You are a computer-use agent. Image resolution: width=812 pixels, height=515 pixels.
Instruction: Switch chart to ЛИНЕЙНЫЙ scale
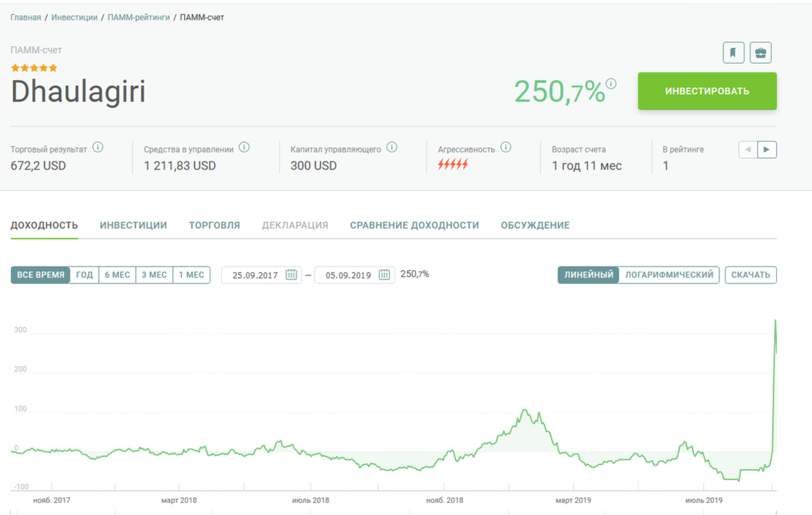588,275
